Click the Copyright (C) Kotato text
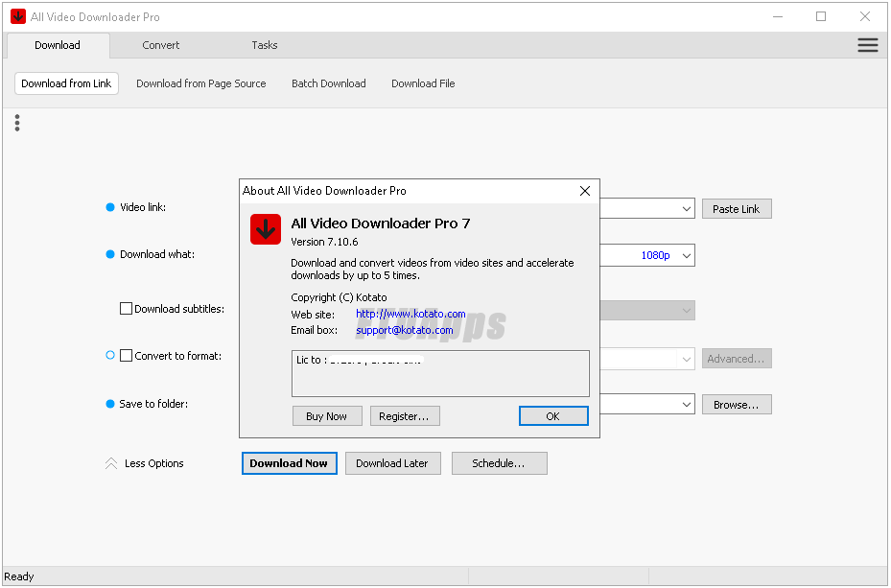The image size is (891, 588). (x=339, y=297)
